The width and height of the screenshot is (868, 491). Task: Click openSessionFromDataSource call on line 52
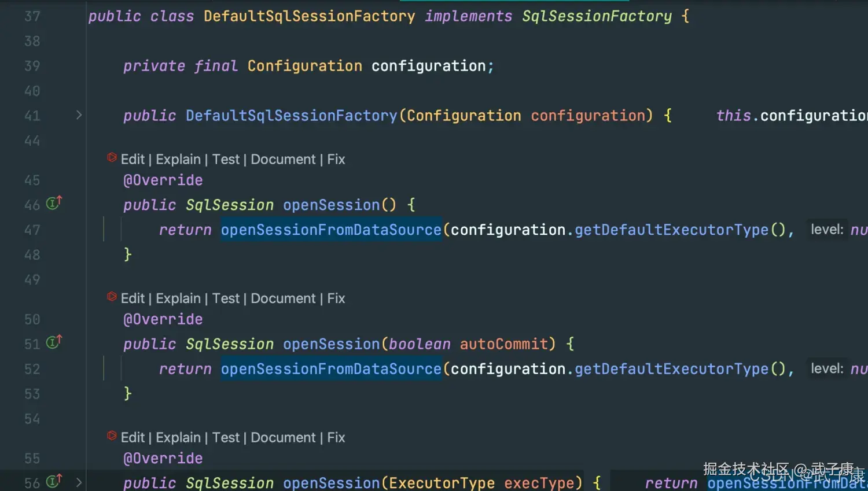(331, 369)
